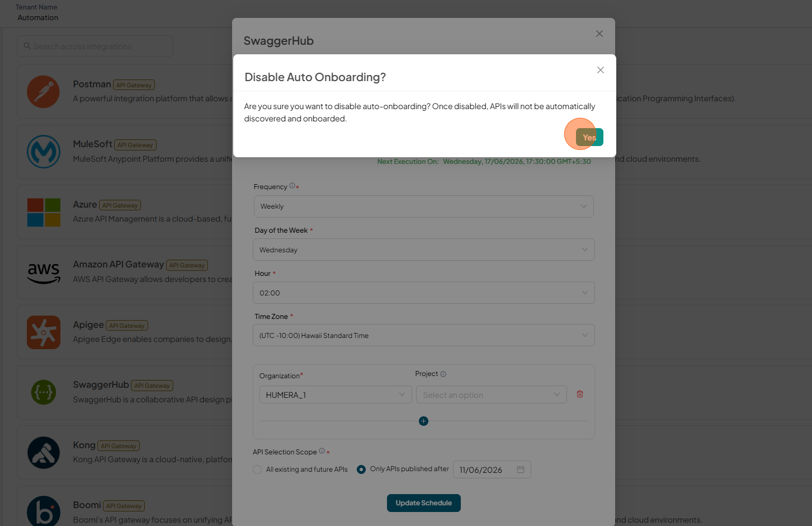
Task: Delete the HUMERA_1 organization row
Action: [x=580, y=394]
